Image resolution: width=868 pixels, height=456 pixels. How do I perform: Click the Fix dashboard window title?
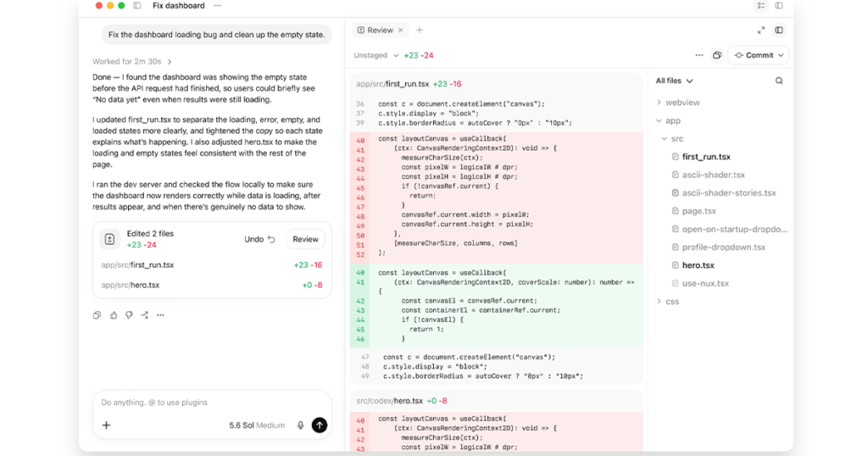click(178, 6)
